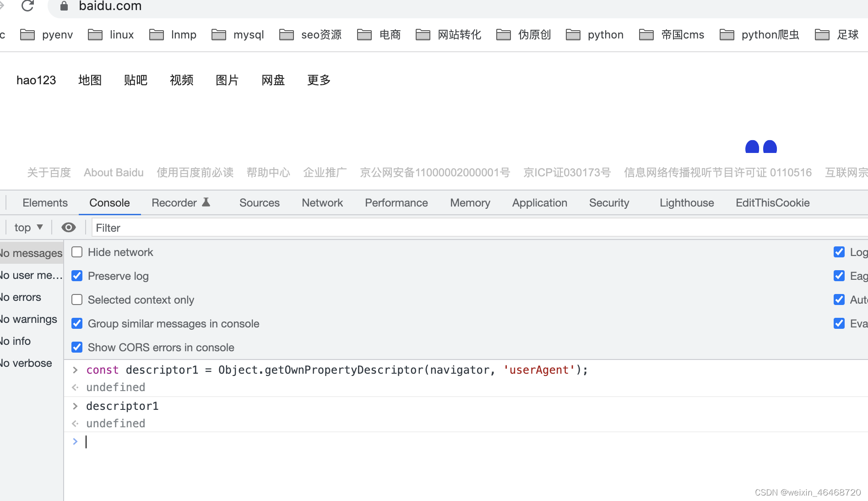Image resolution: width=868 pixels, height=501 pixels.
Task: Open the linux bookmark folder
Action: pyautogui.click(x=111, y=35)
